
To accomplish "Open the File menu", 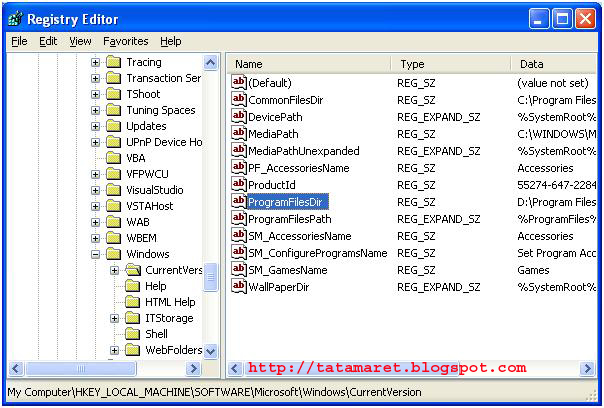I will 19,41.
